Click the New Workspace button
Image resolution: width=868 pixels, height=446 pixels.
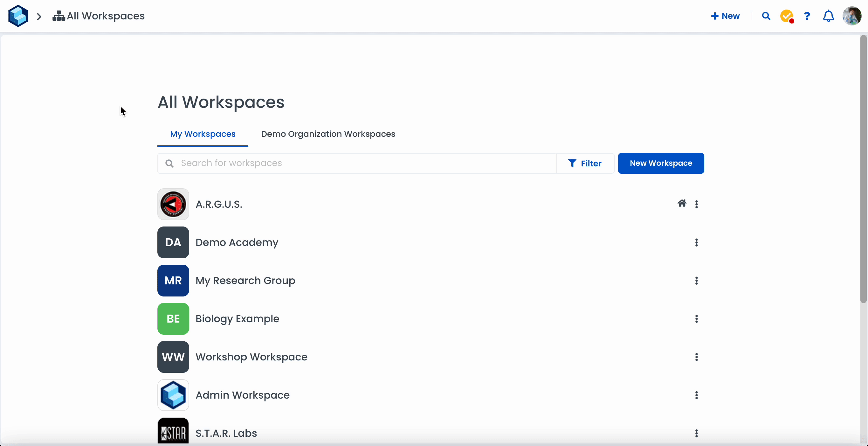pyautogui.click(x=661, y=163)
